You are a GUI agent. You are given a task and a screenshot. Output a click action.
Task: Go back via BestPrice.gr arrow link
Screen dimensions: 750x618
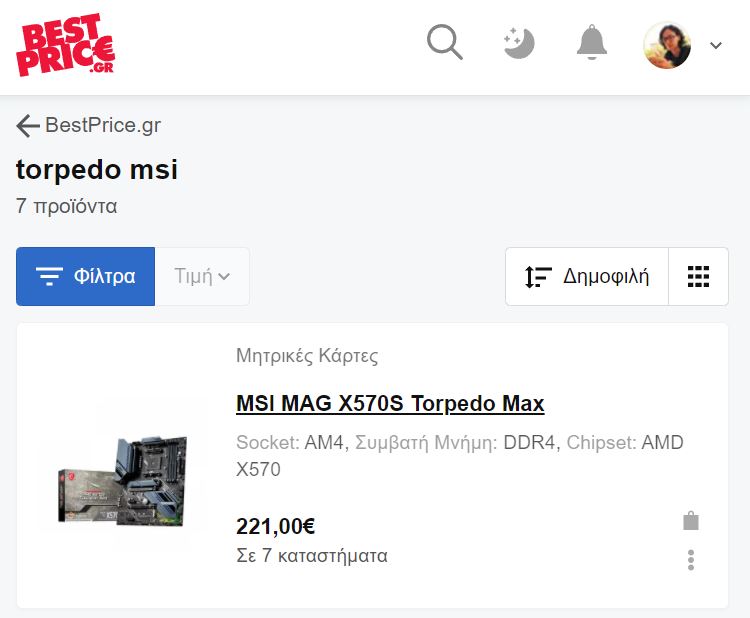(88, 125)
